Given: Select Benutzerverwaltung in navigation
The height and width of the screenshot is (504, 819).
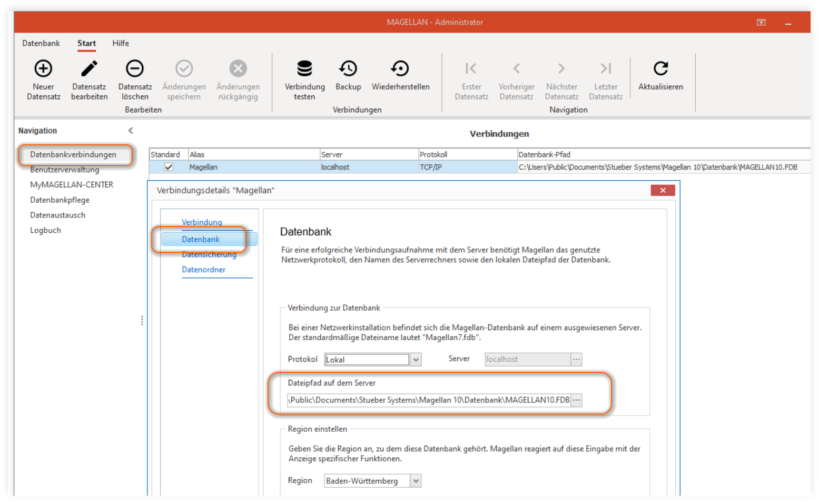Looking at the screenshot, I should click(x=64, y=170).
